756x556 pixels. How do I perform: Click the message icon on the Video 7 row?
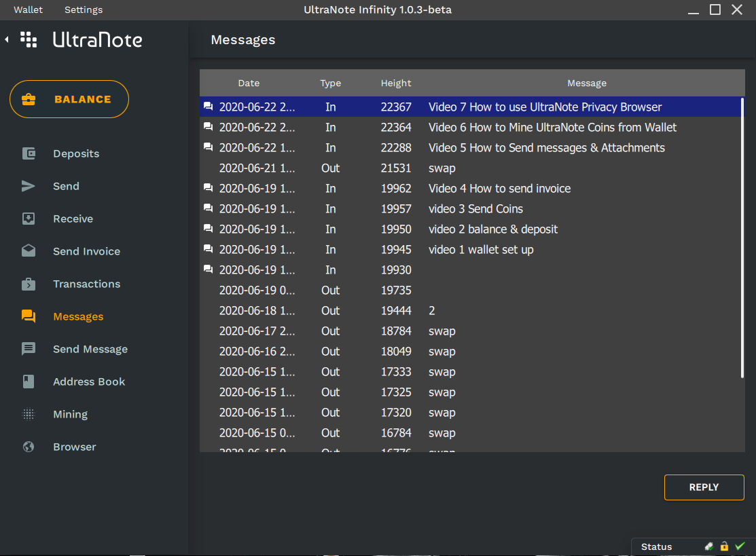(209, 106)
